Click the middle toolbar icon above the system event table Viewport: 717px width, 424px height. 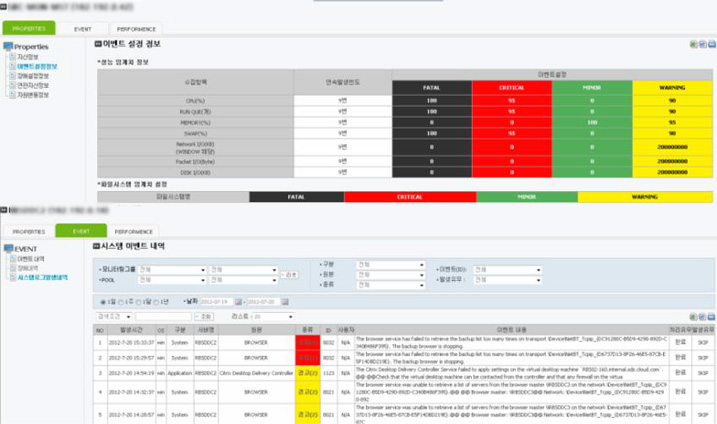point(702,317)
